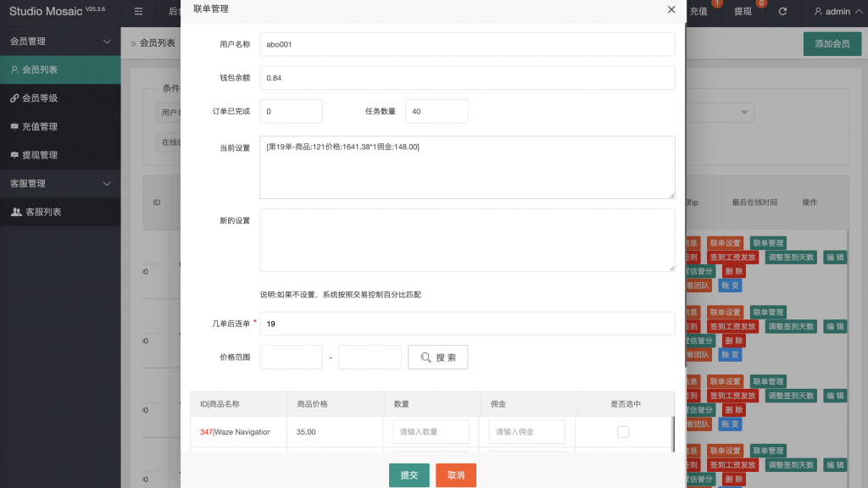
Task: Click the 添加会员 button
Action: click(x=832, y=43)
